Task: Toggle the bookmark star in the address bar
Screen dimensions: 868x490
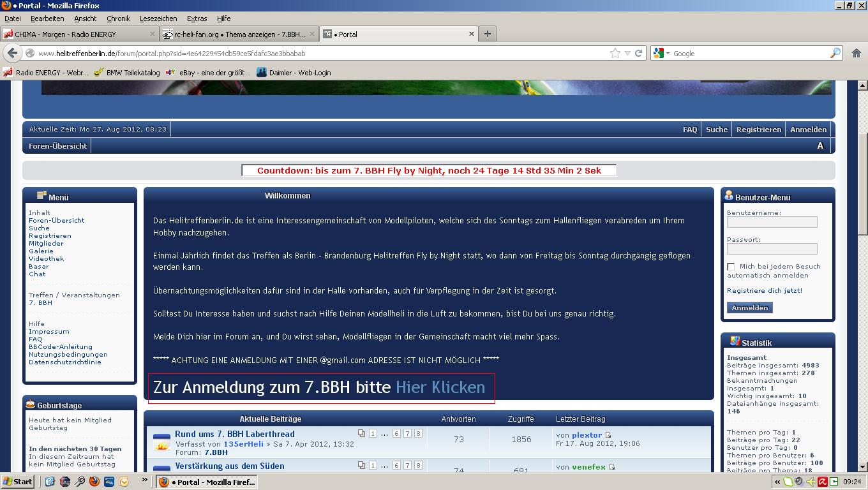Action: (615, 54)
